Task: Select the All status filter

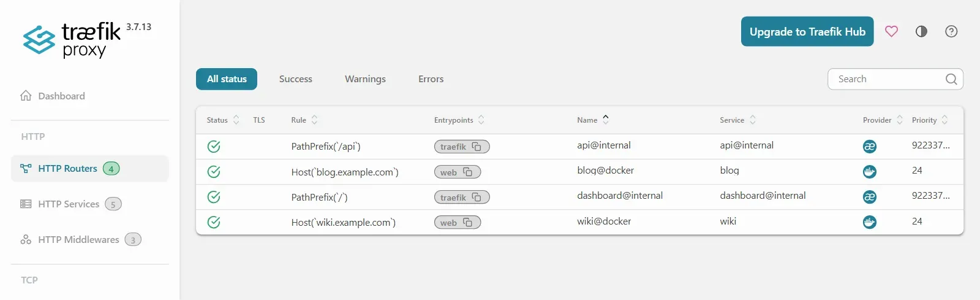Action: coord(227,79)
